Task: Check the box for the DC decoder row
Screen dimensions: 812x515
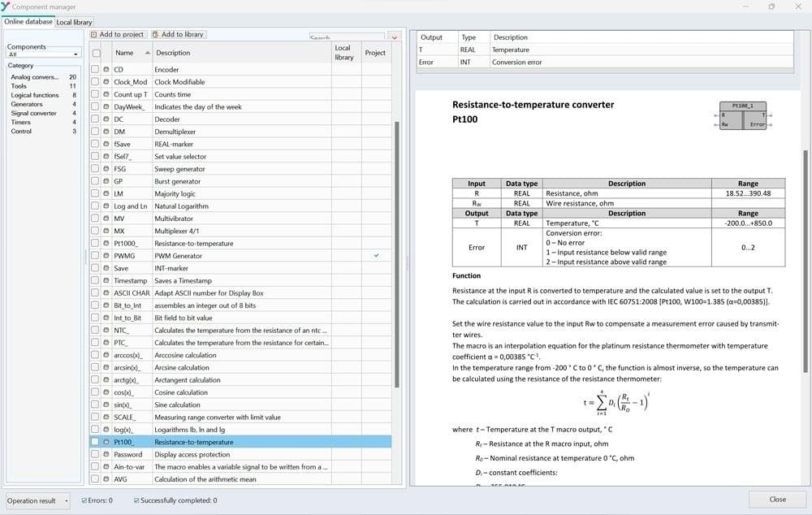Action: [96, 119]
